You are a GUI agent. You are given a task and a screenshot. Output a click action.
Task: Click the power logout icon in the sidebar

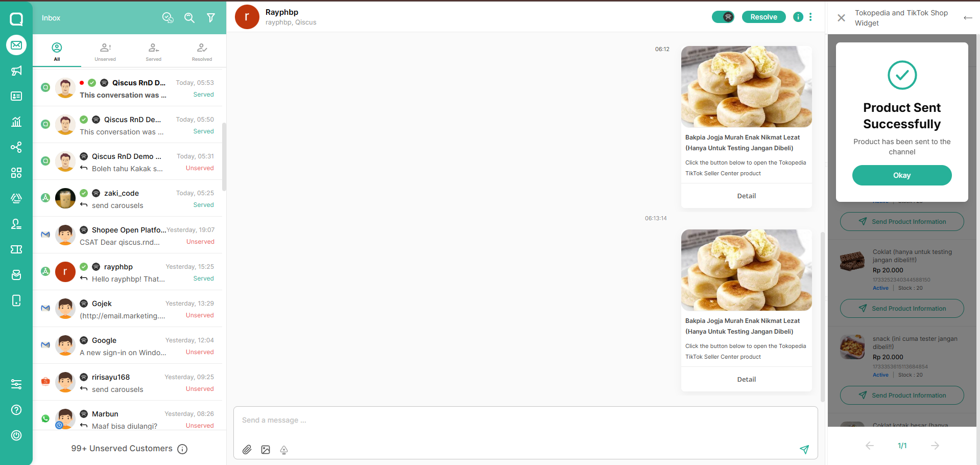16,435
